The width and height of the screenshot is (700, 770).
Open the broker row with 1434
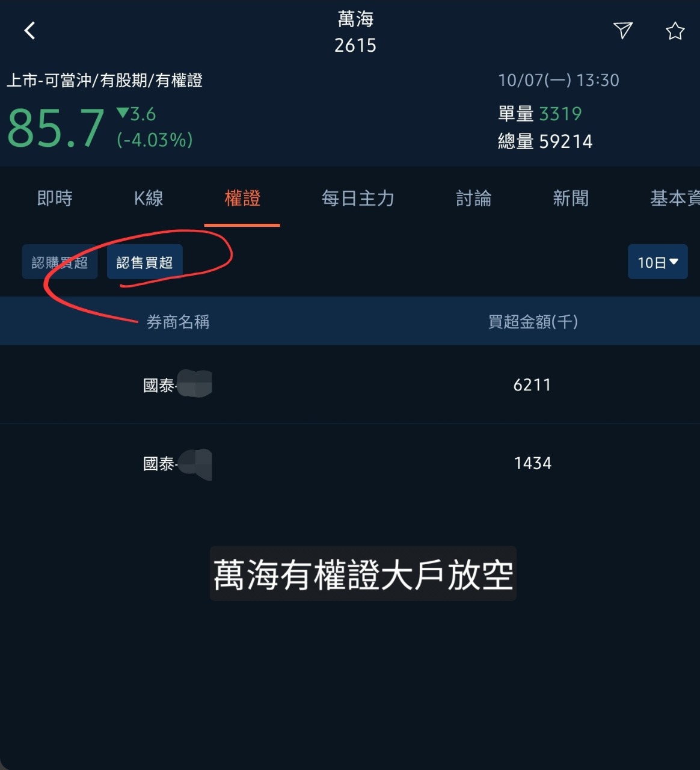pyautogui.click(x=350, y=463)
